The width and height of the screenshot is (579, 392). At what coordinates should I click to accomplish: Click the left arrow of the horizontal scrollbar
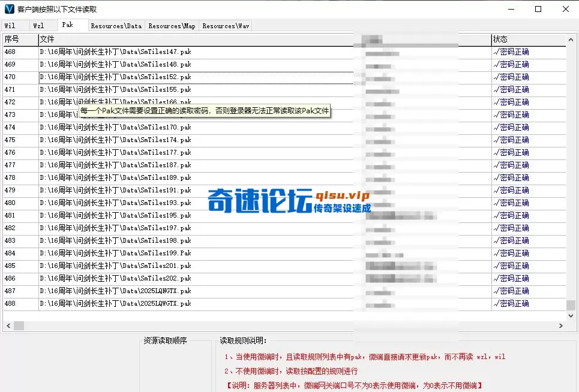click(x=8, y=325)
